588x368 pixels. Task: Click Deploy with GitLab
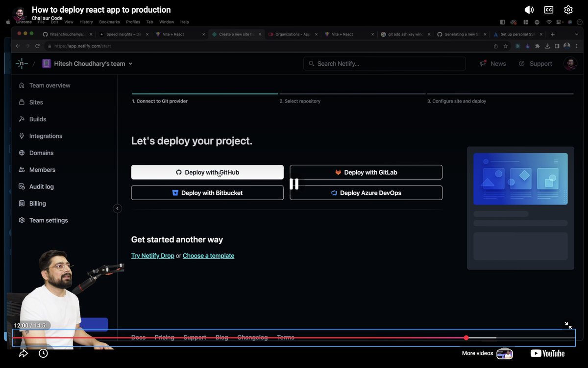(x=366, y=172)
